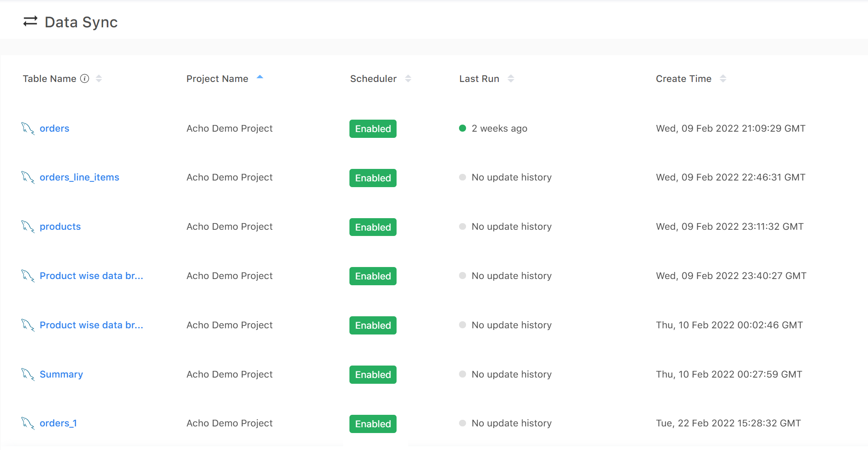Click the MySQL icon next to orders

pyautogui.click(x=27, y=128)
